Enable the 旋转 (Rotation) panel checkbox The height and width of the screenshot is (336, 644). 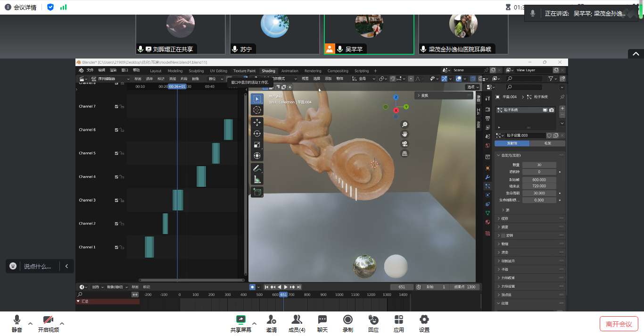click(x=503, y=235)
